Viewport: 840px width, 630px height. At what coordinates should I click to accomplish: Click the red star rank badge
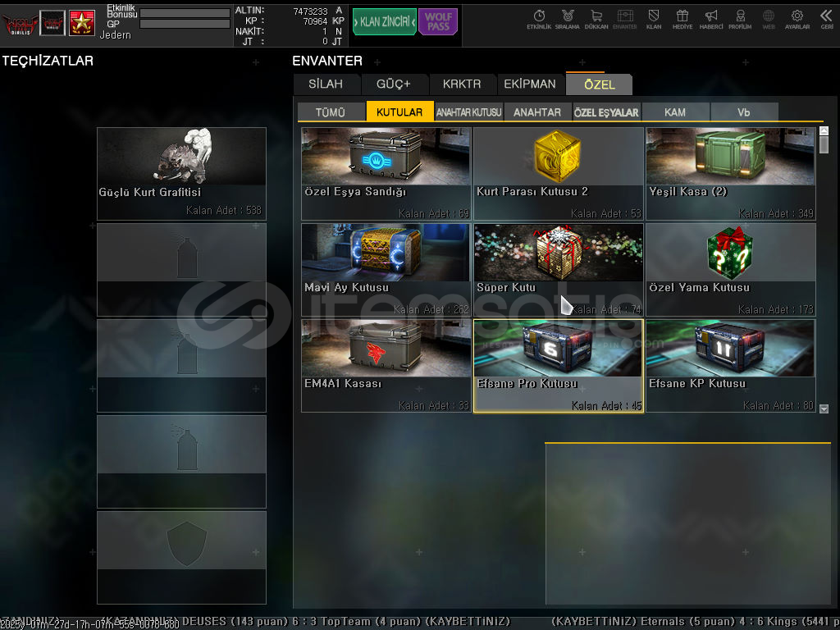(82, 23)
